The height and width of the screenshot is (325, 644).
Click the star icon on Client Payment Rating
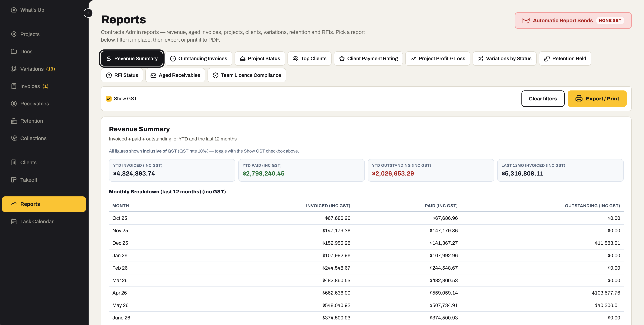[342, 58]
